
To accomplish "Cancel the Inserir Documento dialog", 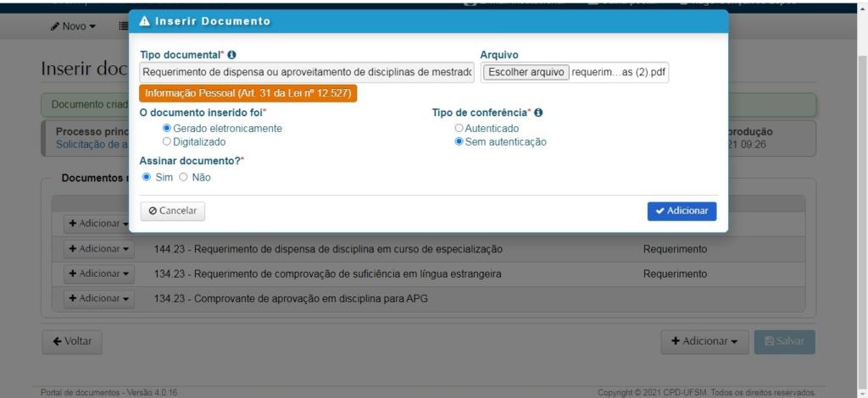I will click(173, 211).
